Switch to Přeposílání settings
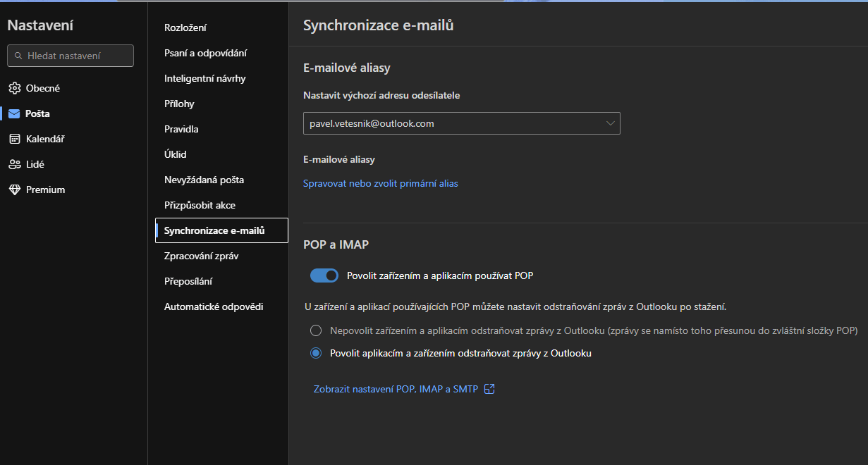The width and height of the screenshot is (868, 465). [188, 281]
